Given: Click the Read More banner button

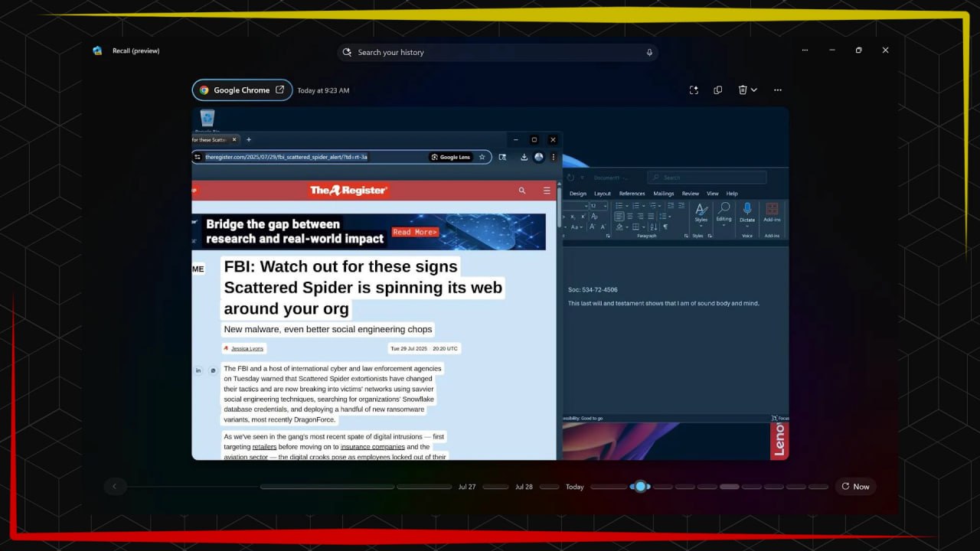Looking at the screenshot, I should pos(414,232).
